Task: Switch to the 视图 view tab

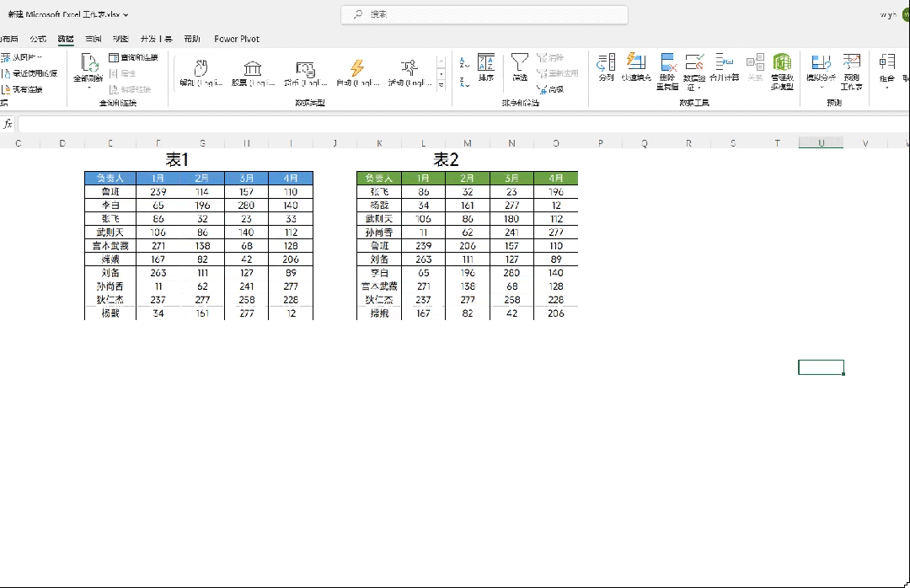Action: [120, 39]
